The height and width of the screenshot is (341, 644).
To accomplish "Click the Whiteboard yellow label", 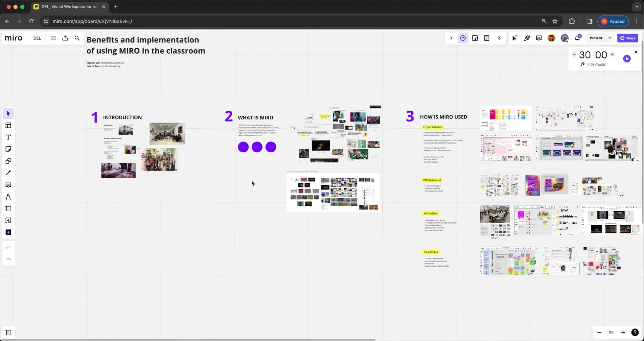I will (x=432, y=180).
